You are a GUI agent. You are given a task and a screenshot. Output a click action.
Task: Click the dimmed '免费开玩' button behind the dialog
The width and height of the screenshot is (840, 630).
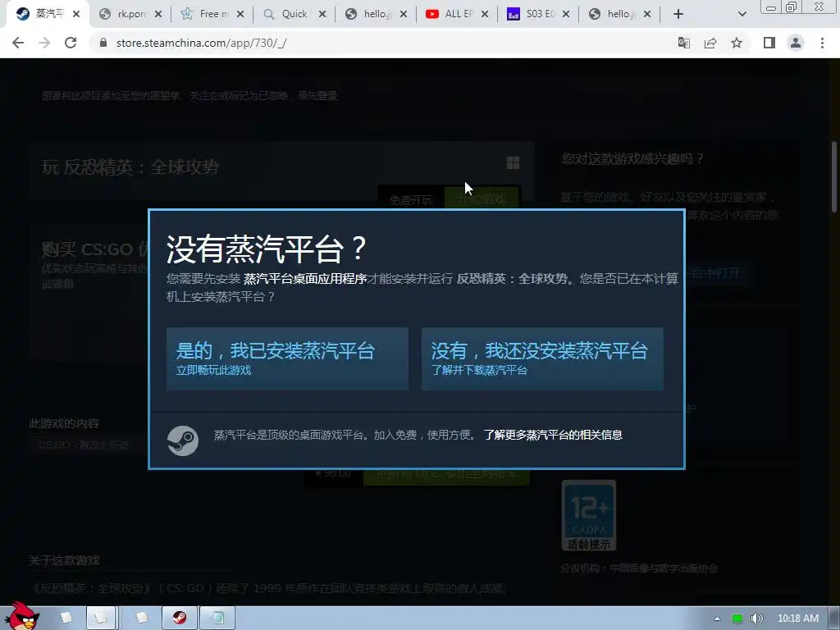click(x=411, y=200)
